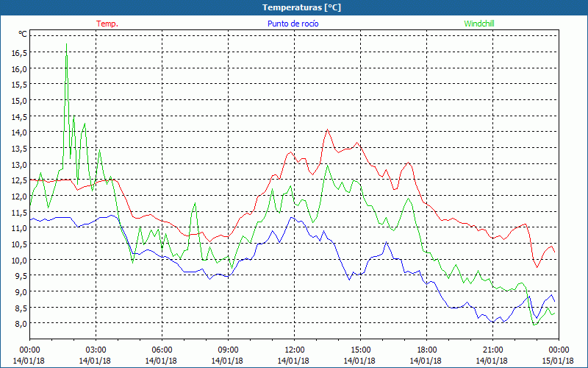This screenshot has height=368, width=588.
Task: Click the 14,0 y-axis value
Action: tap(20, 132)
